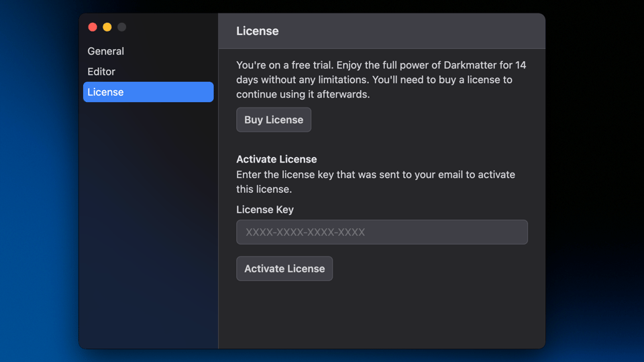644x362 pixels.
Task: Click the bold Activate License heading
Action: tap(276, 159)
